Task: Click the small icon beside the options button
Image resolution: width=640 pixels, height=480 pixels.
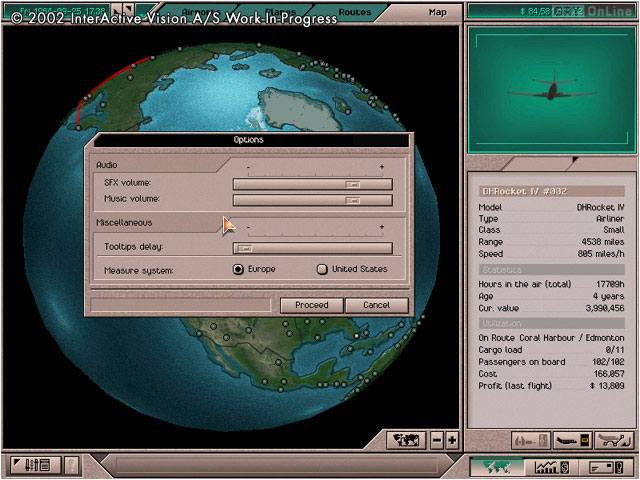Action: 71,465
